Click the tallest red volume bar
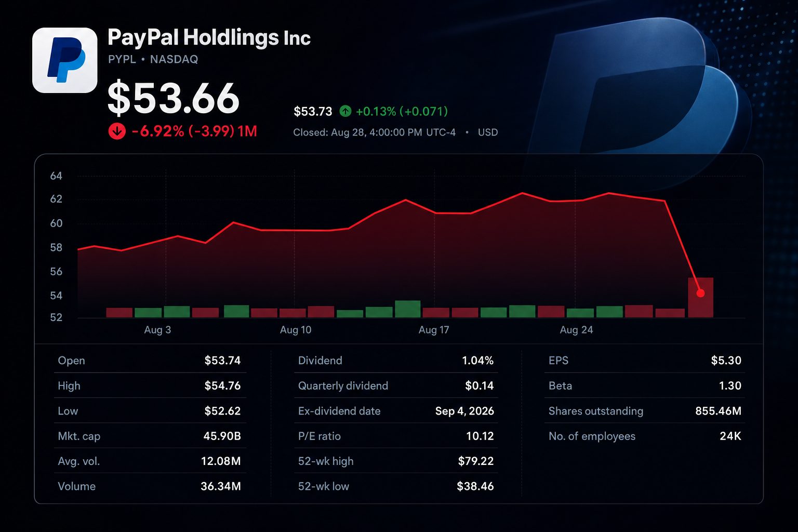Viewport: 798px width, 532px height. point(700,297)
